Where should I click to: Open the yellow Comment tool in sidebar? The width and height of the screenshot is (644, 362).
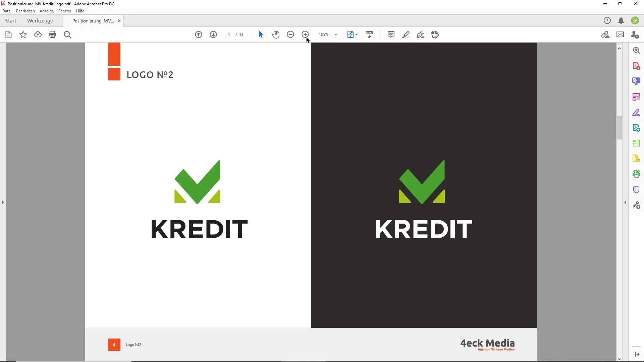[636, 159]
